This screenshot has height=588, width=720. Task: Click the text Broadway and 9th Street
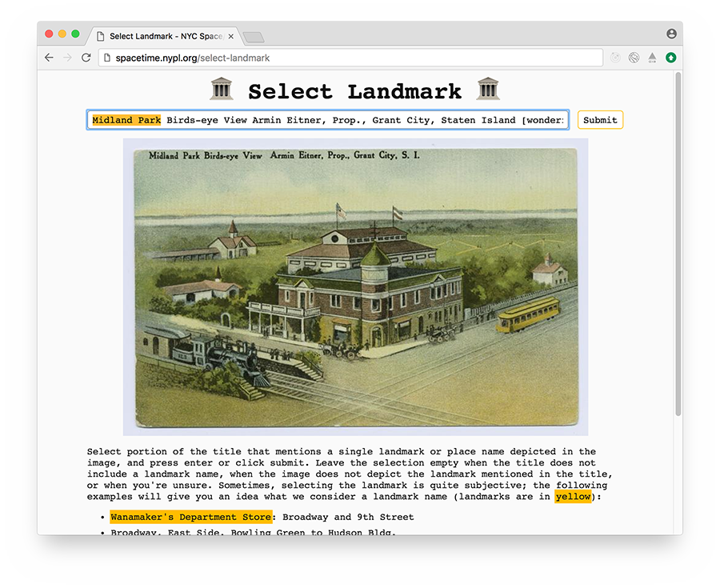tap(348, 517)
